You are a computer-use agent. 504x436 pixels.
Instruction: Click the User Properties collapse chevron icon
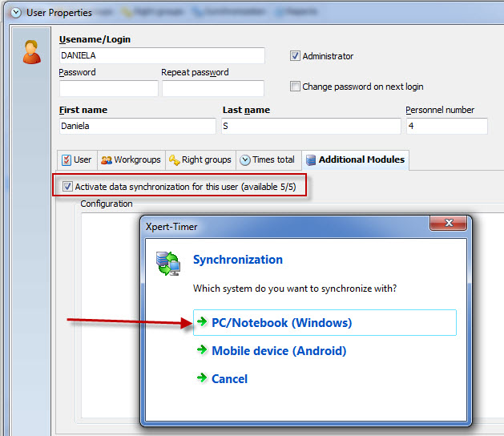16,13
